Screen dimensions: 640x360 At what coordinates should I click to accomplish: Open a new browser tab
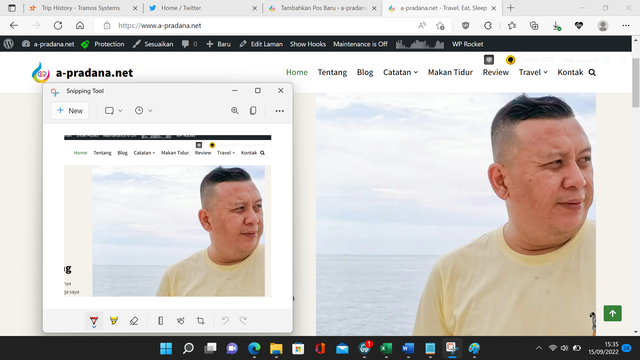(x=511, y=8)
